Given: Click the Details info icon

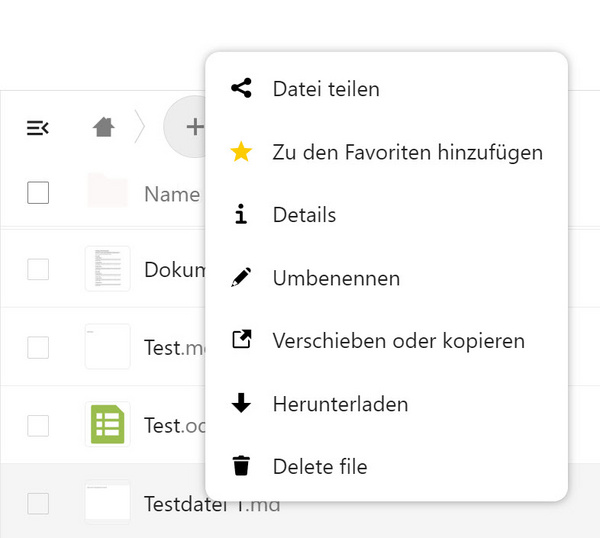Looking at the screenshot, I should coord(241,215).
